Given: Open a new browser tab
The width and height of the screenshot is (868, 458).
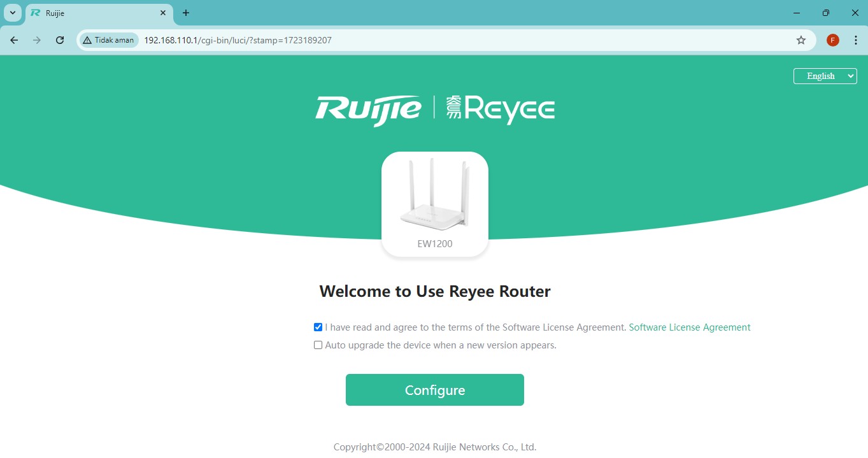Looking at the screenshot, I should pyautogui.click(x=186, y=13).
